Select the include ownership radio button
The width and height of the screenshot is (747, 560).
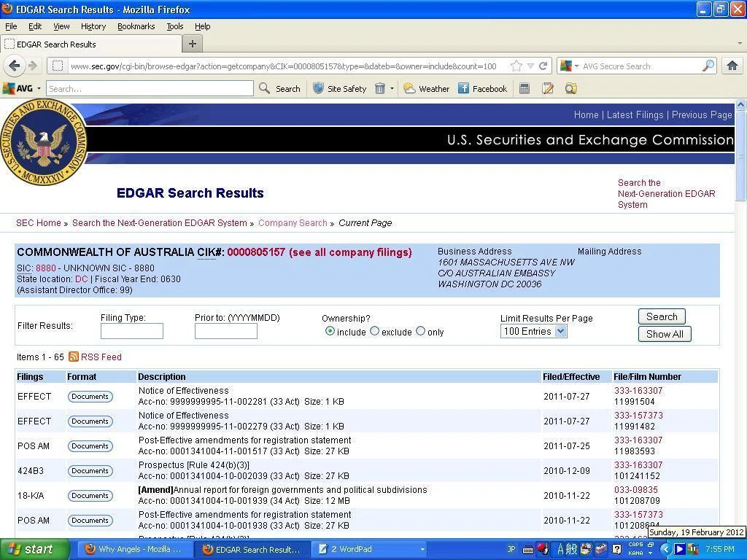pos(330,331)
